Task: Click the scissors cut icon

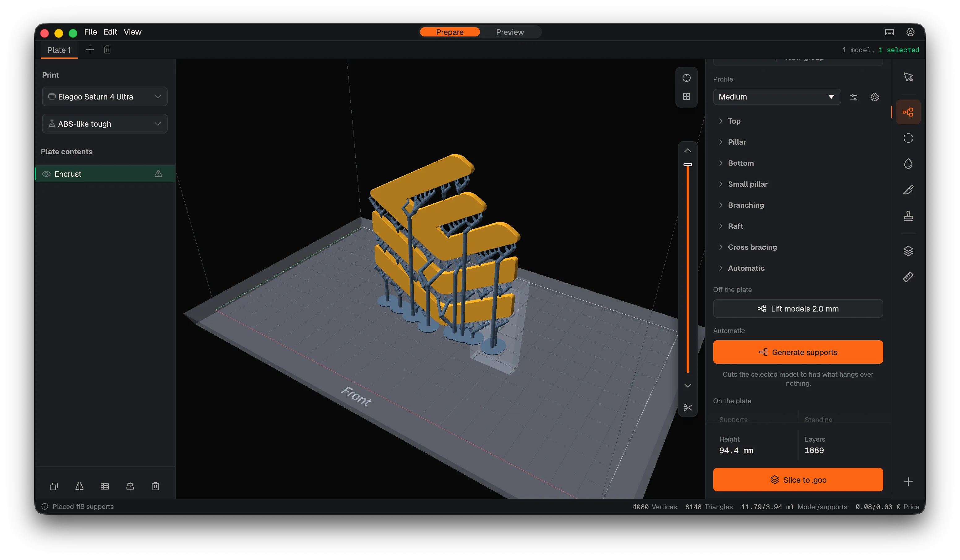Action: coord(688,408)
